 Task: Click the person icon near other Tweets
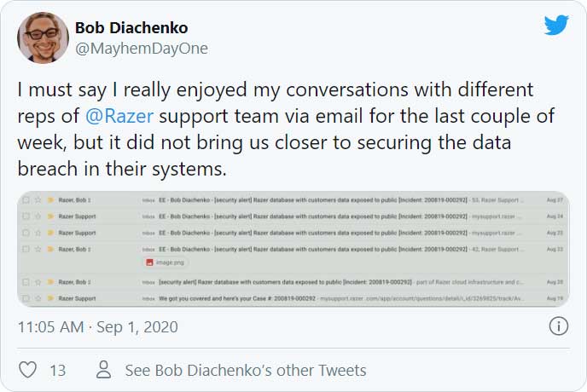point(104,370)
